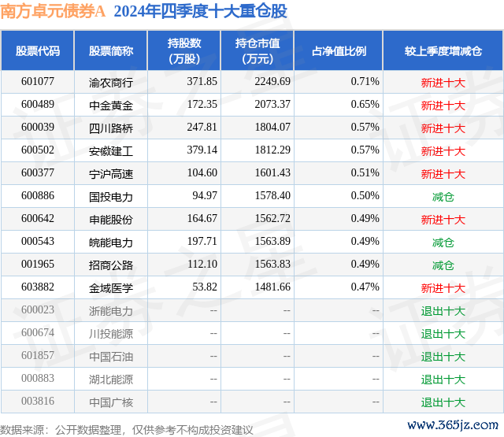Select stock code 600023
Screen dimensions: 504x437
pyautogui.click(x=38, y=309)
